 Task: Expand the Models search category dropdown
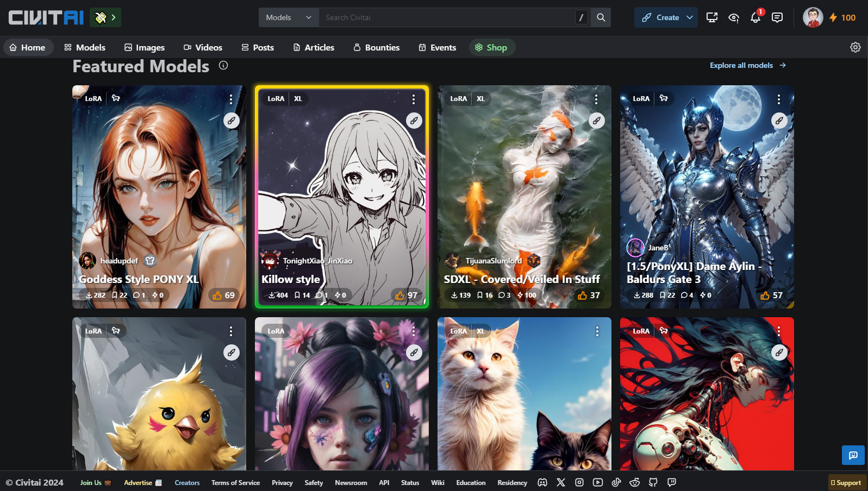click(289, 17)
